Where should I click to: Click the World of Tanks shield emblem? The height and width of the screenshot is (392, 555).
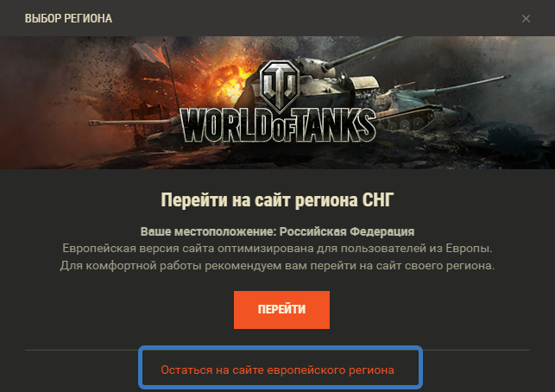tap(280, 85)
